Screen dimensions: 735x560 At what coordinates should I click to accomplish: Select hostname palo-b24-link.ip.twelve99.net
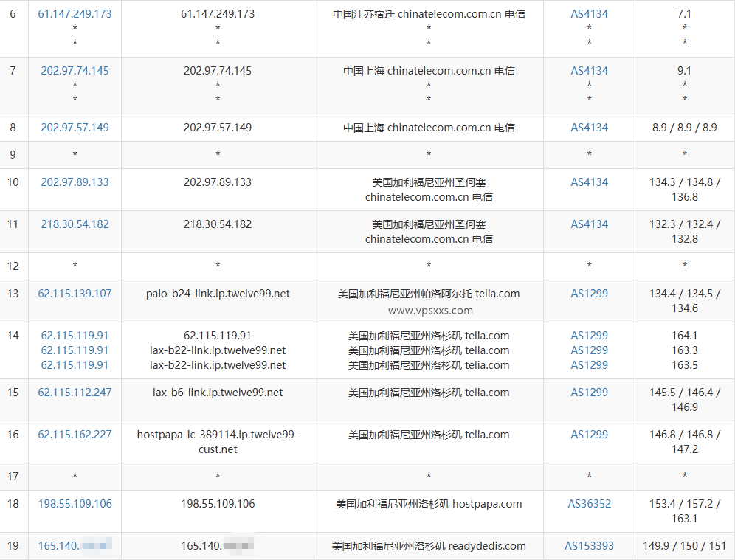coord(218,294)
